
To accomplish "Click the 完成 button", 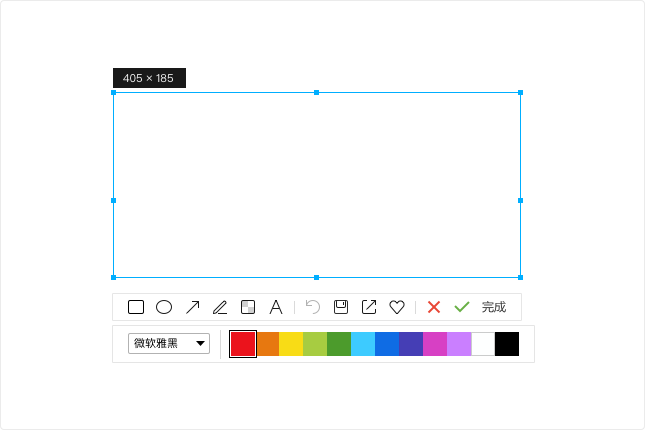I will (x=494, y=307).
